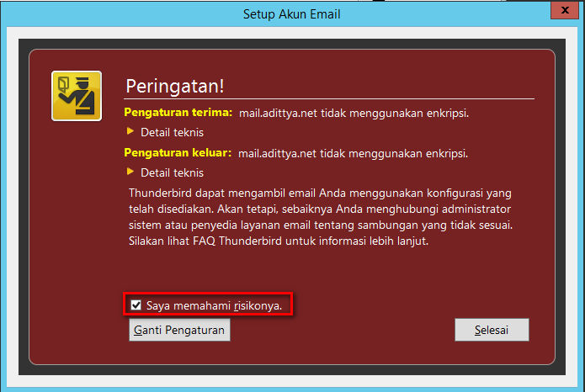Click the Peringatan! heading
The width and height of the screenshot is (585, 392).
click(x=175, y=86)
